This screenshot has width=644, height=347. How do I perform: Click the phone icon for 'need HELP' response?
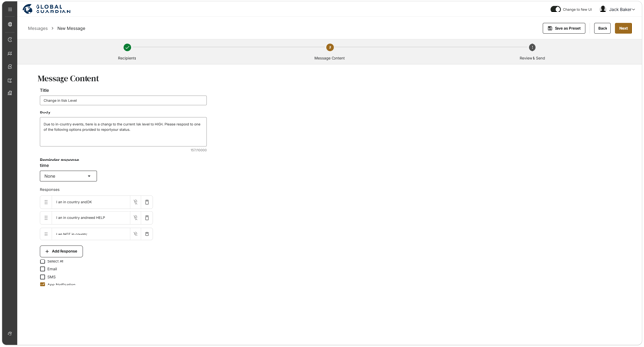[x=136, y=218]
